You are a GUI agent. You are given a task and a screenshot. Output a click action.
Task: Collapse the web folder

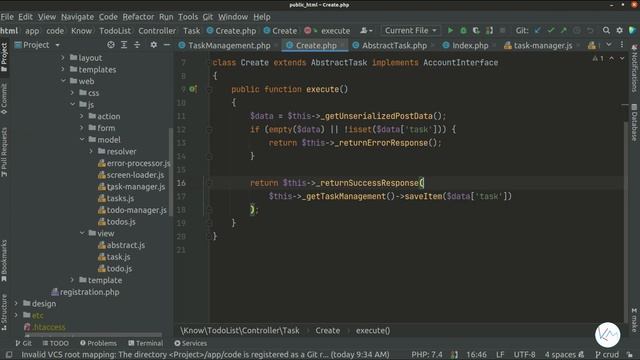pyautogui.click(x=63, y=81)
